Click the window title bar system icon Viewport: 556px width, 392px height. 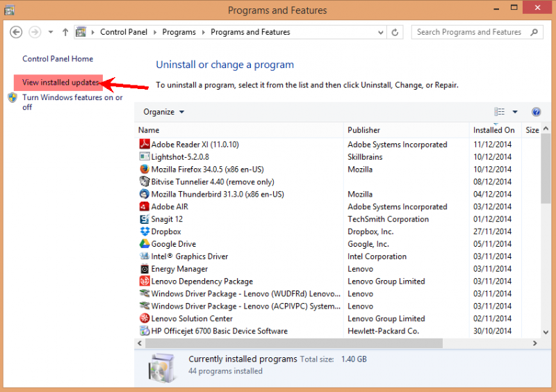(x=10, y=10)
